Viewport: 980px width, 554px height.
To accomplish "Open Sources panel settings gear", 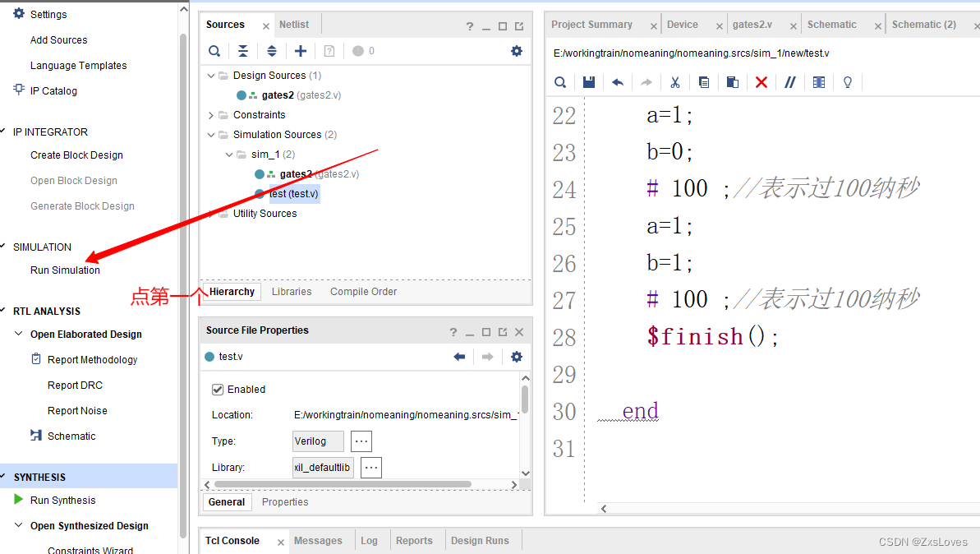I will coord(516,51).
